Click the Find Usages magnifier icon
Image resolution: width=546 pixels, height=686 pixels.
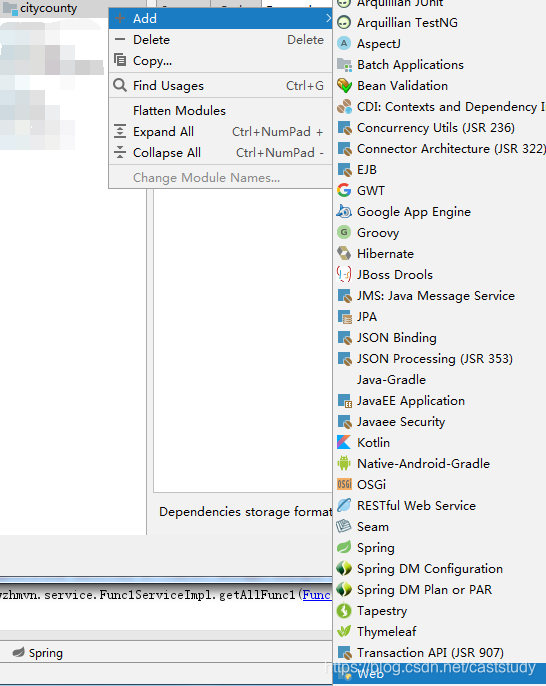point(120,85)
